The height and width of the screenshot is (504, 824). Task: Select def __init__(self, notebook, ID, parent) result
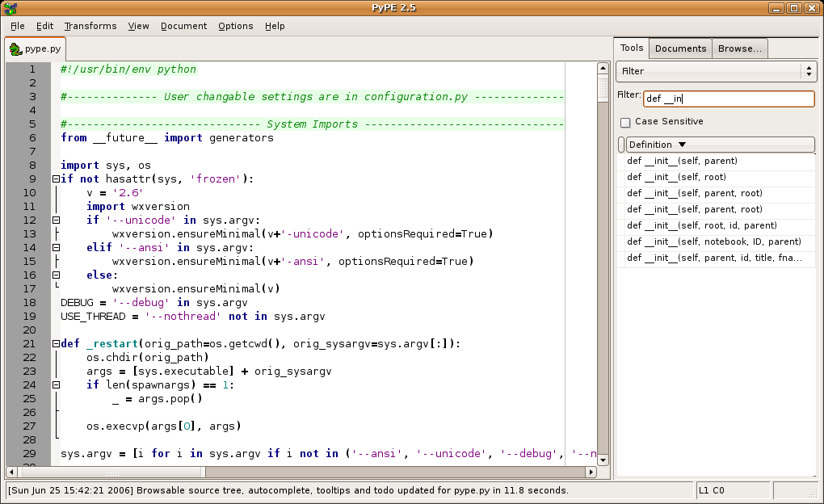[714, 241]
